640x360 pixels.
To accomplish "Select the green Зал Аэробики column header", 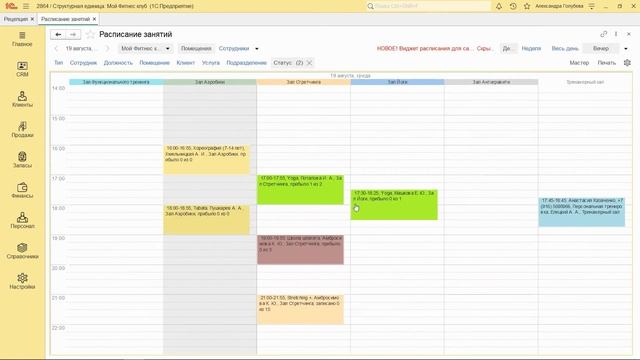I will (210, 82).
